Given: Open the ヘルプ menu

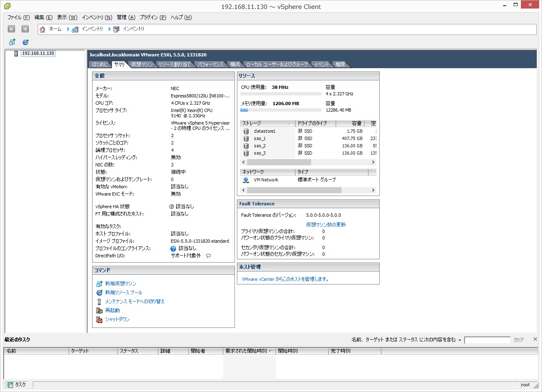Looking at the screenshot, I should [181, 17].
